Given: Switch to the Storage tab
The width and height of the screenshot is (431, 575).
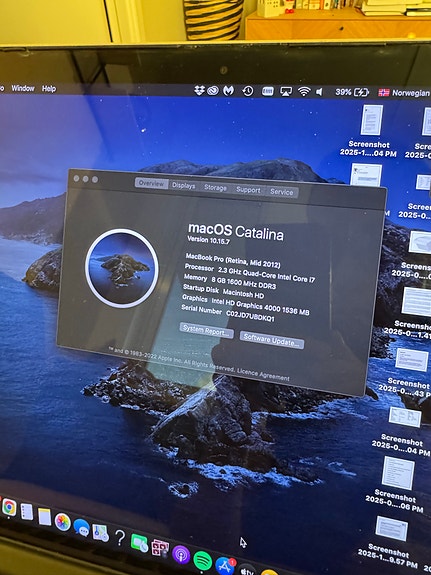Looking at the screenshot, I should click(215, 188).
